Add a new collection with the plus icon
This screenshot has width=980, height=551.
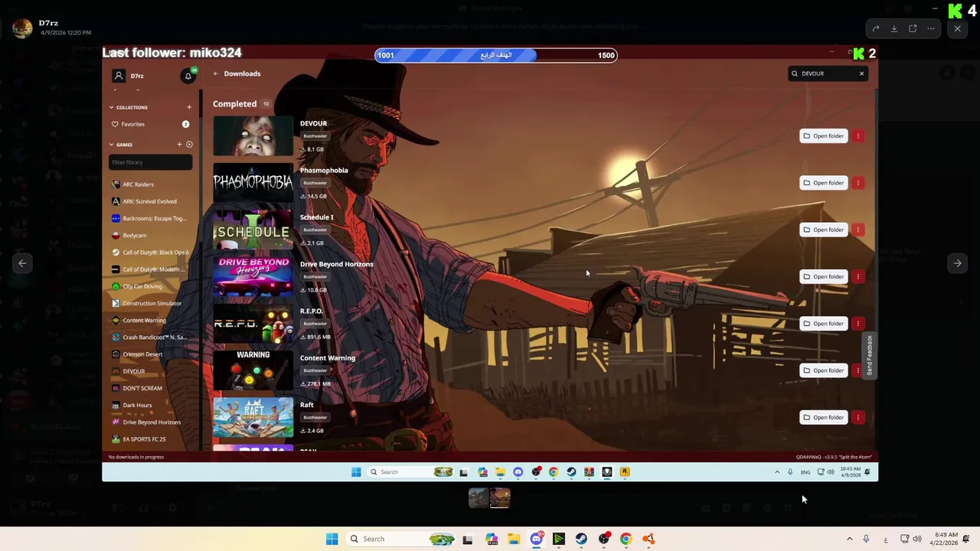point(189,107)
